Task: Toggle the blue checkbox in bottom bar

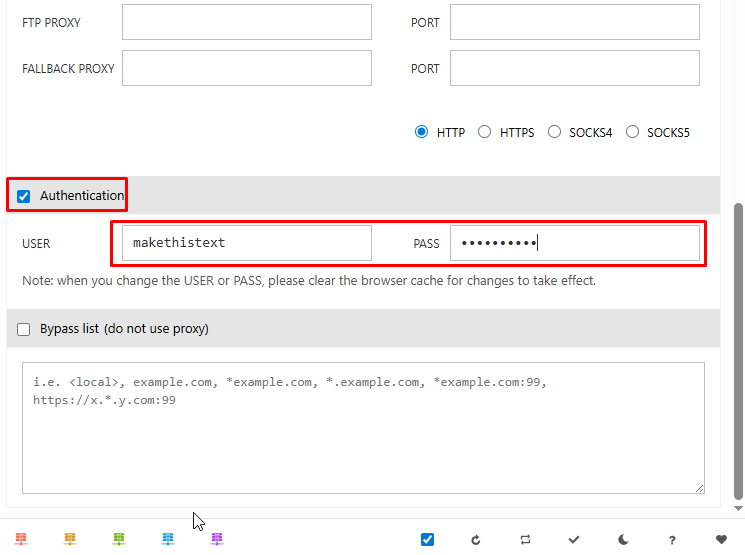Action: point(427,540)
